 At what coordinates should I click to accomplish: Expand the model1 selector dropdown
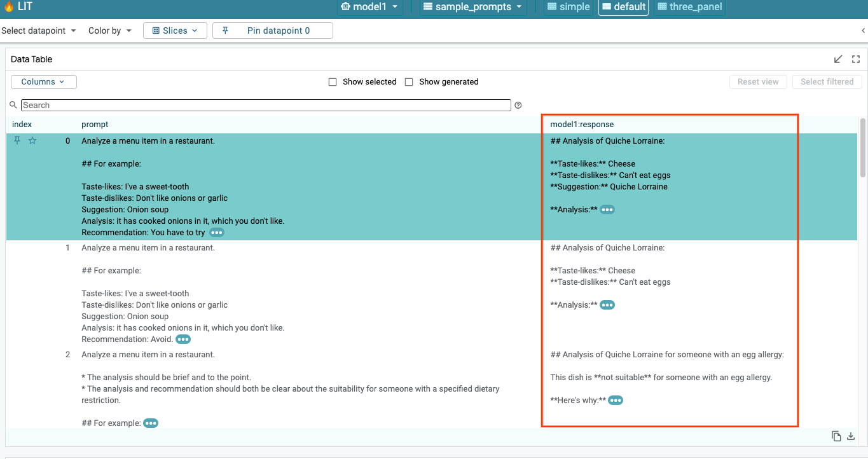click(x=369, y=7)
